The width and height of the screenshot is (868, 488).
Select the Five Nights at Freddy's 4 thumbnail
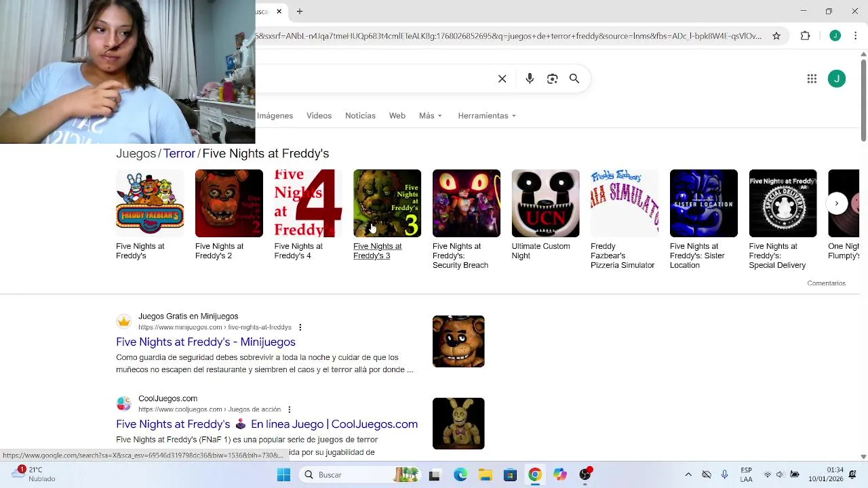pyautogui.click(x=308, y=203)
